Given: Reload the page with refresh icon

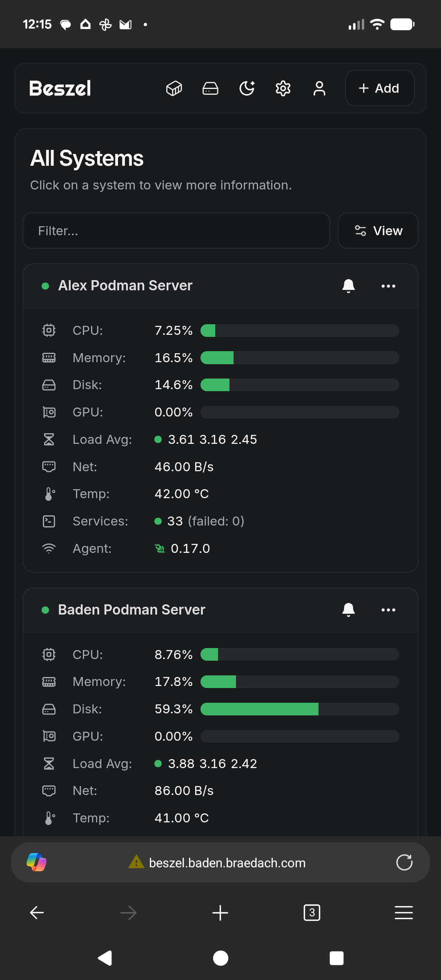Looking at the screenshot, I should coord(404,862).
